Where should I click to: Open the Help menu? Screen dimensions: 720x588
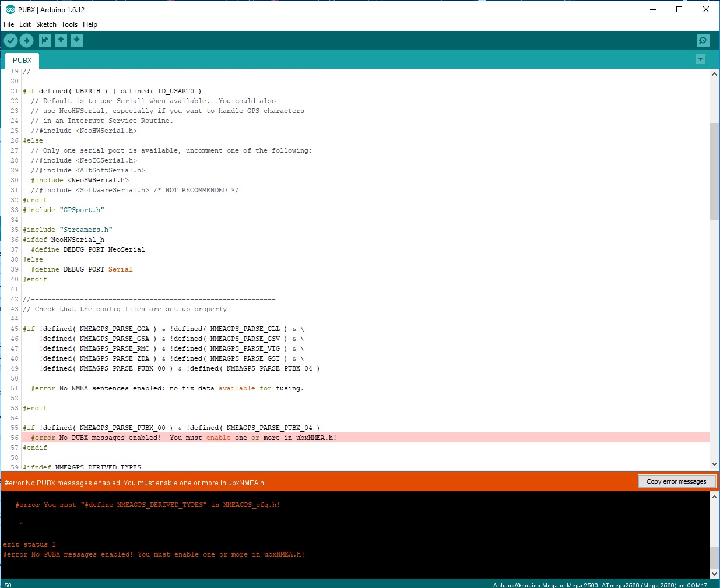tap(90, 24)
